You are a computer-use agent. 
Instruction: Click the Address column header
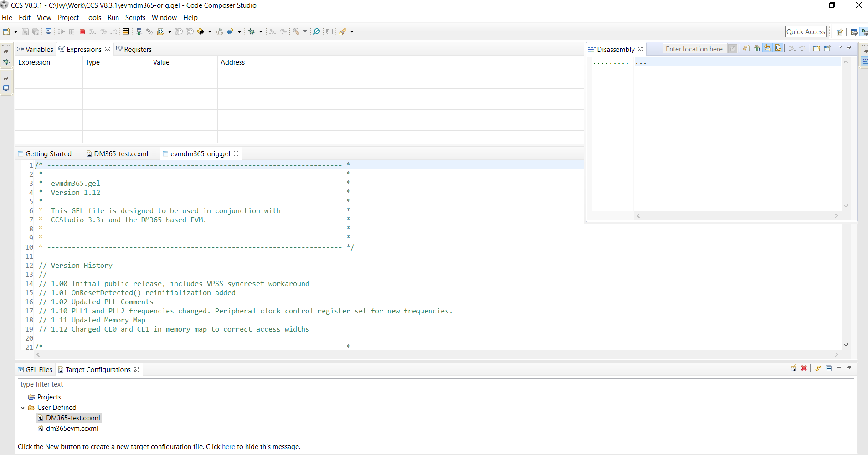pos(232,62)
